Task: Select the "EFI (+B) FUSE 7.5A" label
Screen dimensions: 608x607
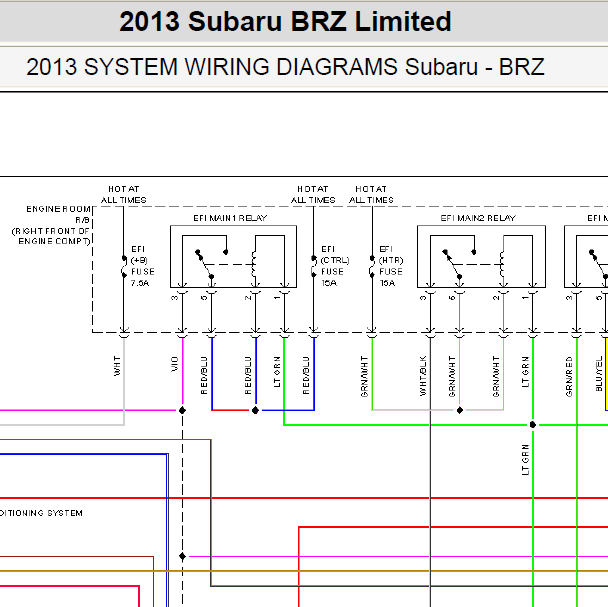Action: (x=142, y=266)
